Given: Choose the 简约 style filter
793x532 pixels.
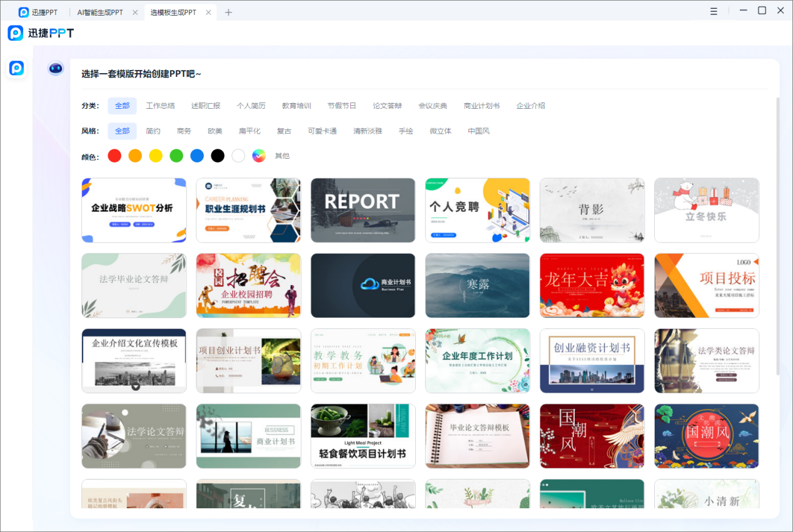Looking at the screenshot, I should [153, 131].
